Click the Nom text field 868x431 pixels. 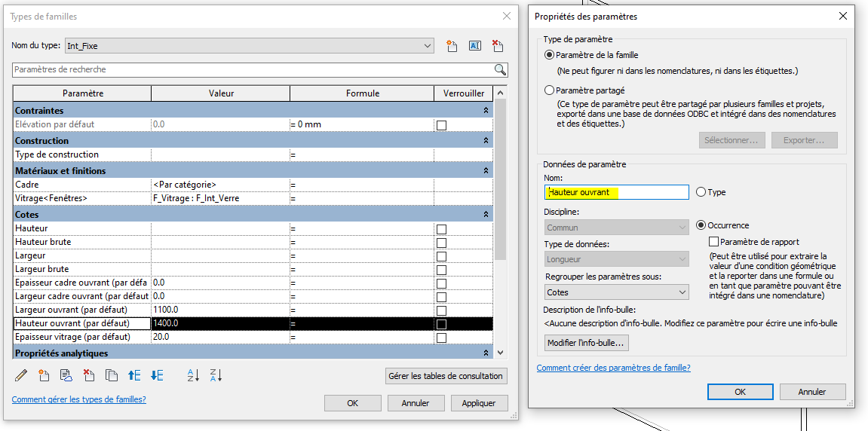click(617, 192)
